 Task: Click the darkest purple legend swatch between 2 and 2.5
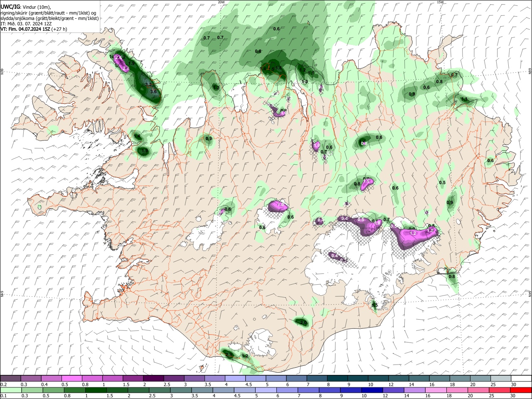(x=153, y=378)
